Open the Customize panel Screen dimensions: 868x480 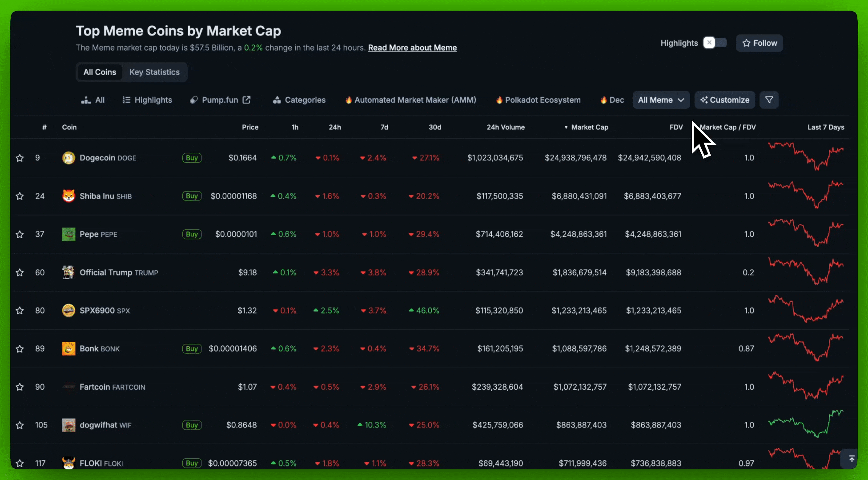(x=724, y=100)
